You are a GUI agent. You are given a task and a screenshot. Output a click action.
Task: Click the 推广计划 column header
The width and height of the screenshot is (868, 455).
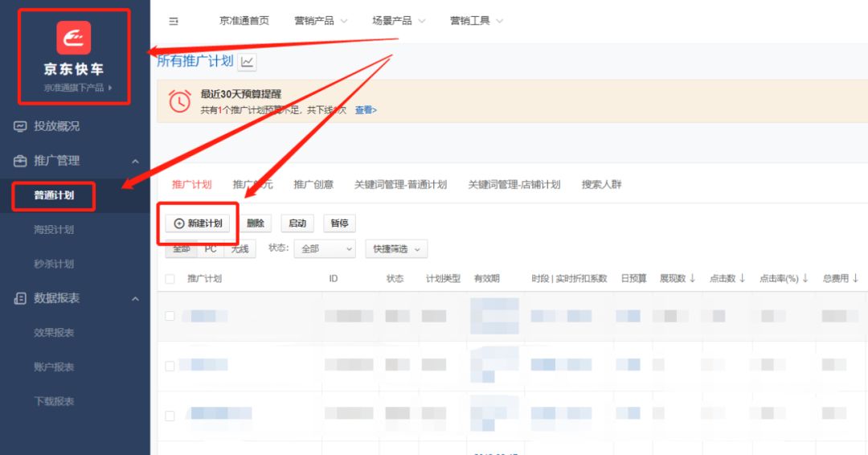(204, 278)
